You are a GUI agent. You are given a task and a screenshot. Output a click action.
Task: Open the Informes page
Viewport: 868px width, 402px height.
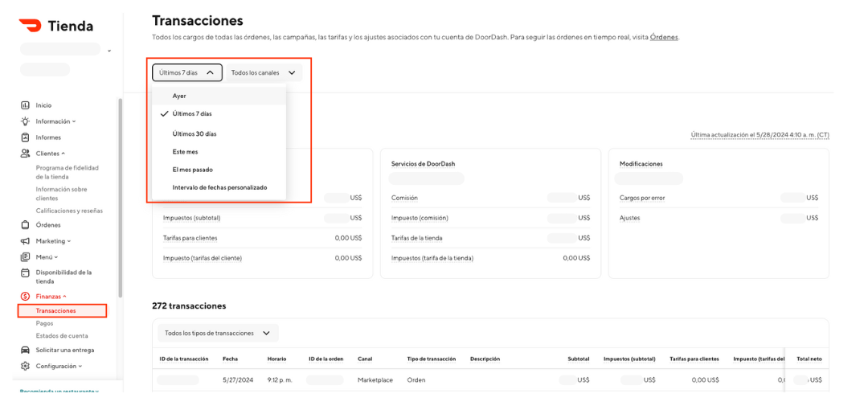(48, 137)
